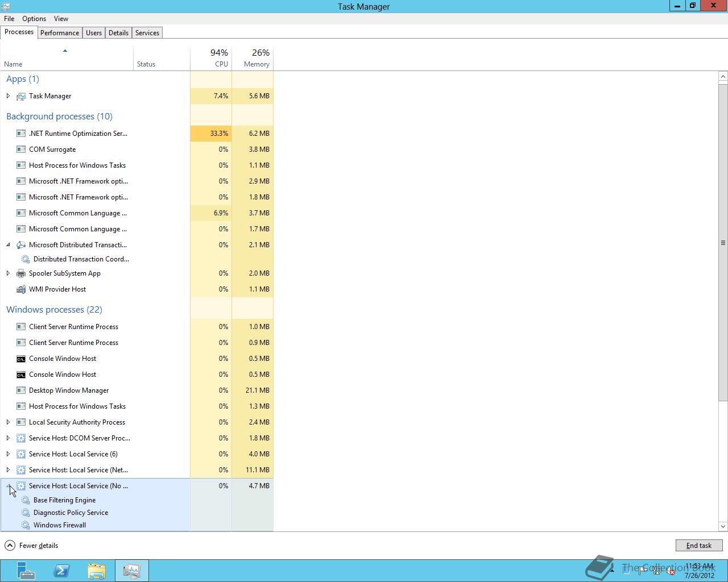Screen dimensions: 728x582
Task: Click the Distributed Transaction Coordinator gear icon
Action: pyautogui.click(x=26, y=259)
